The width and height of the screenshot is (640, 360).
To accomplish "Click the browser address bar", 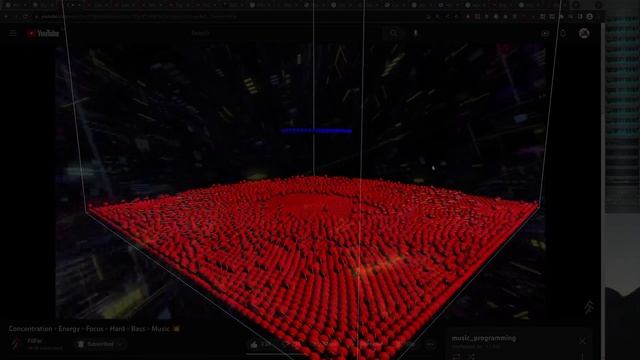I will click(229, 17).
